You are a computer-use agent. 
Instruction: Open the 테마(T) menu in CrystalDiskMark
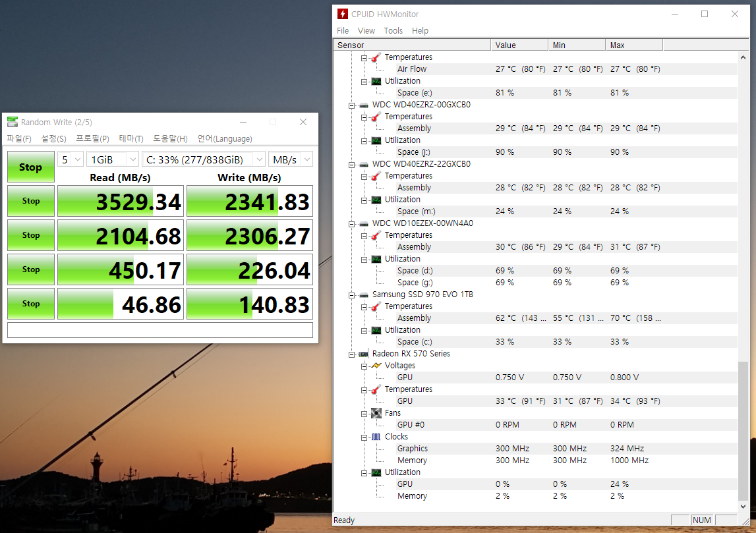(131, 139)
